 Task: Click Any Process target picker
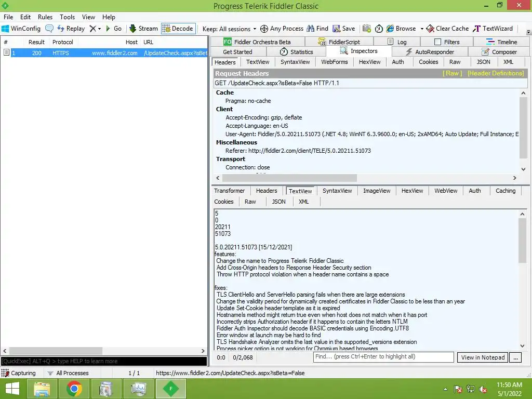point(282,29)
